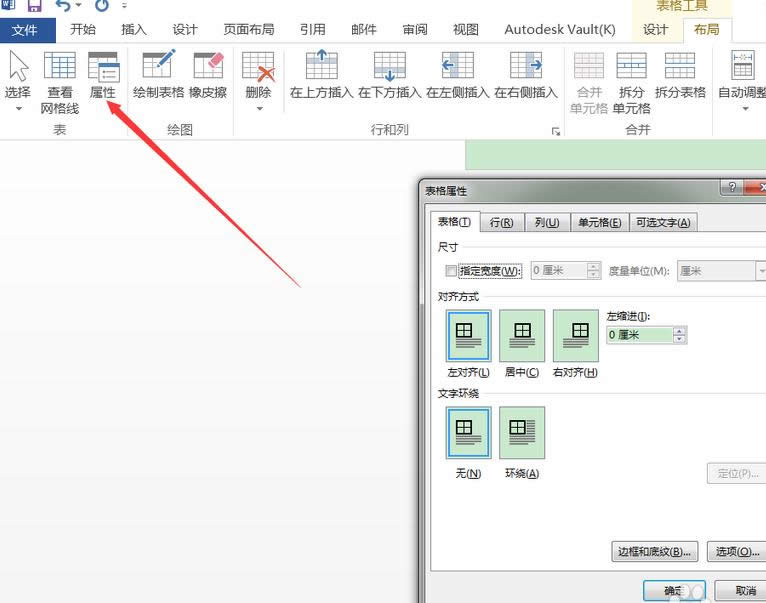The width and height of the screenshot is (766, 603).
Task: Click the Redo/Repeat icon
Action: coord(102,6)
